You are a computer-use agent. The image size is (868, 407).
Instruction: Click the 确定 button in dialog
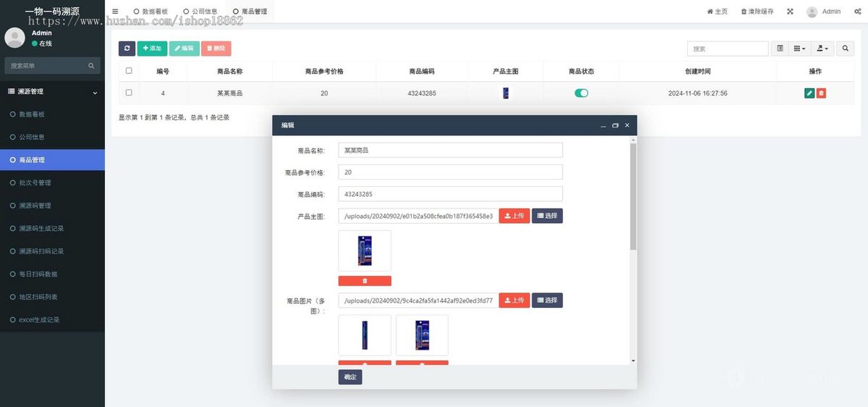click(x=350, y=377)
